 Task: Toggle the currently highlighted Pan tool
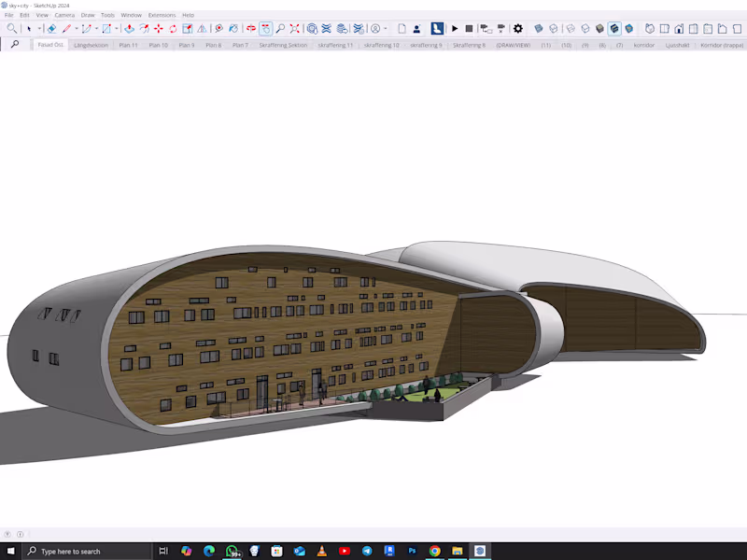(x=265, y=28)
